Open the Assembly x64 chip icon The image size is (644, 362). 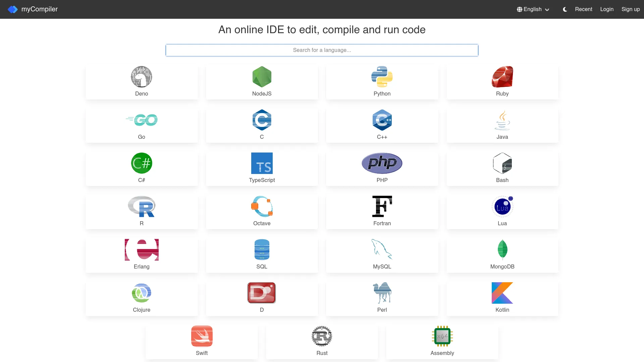(442, 336)
